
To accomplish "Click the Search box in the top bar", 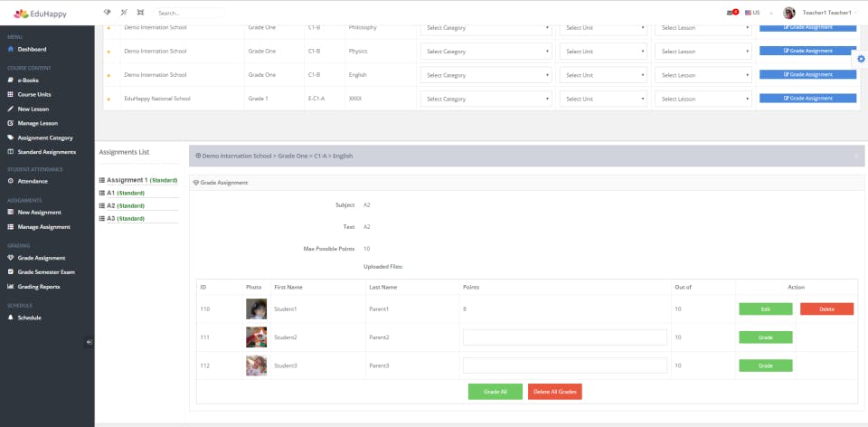I will (x=189, y=13).
